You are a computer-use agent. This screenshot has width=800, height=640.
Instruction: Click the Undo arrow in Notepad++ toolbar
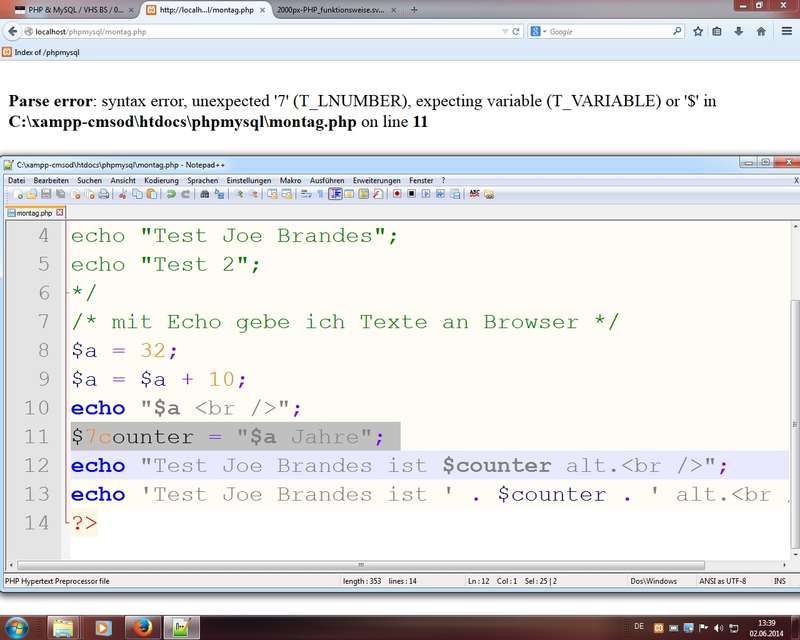[x=171, y=194]
